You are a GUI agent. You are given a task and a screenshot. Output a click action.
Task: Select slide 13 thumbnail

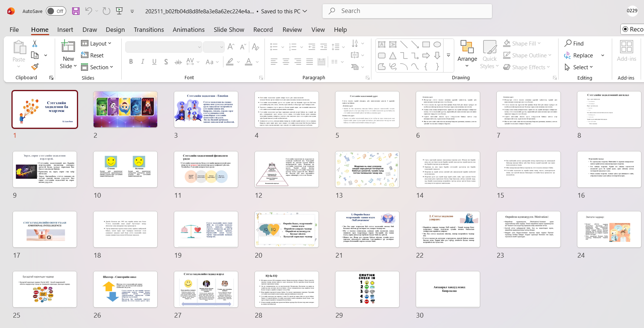[x=367, y=169]
